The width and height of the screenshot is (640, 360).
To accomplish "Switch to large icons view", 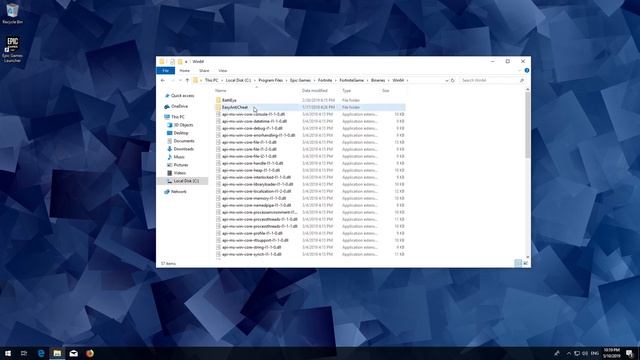I will pyautogui.click(x=526, y=263).
